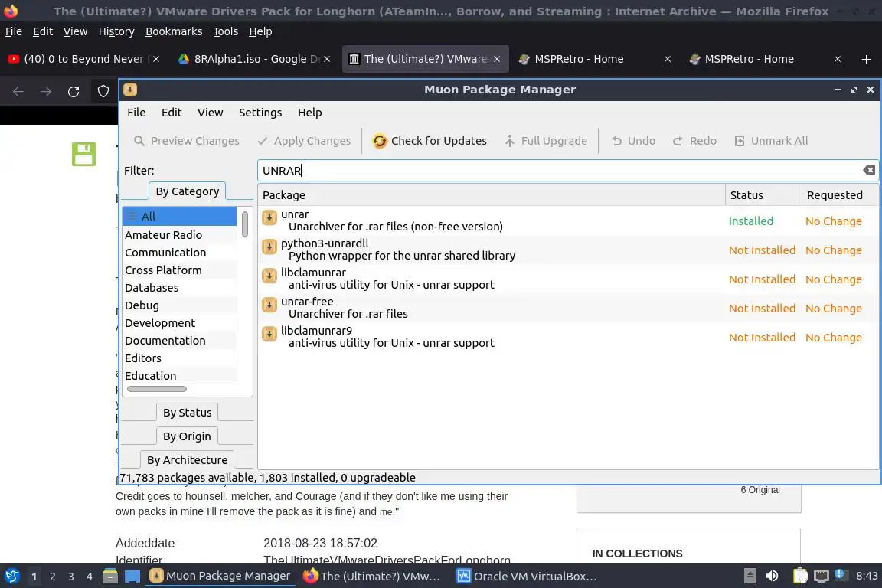Viewport: 882px width, 588px height.
Task: Select Editors category
Action: coord(179,358)
